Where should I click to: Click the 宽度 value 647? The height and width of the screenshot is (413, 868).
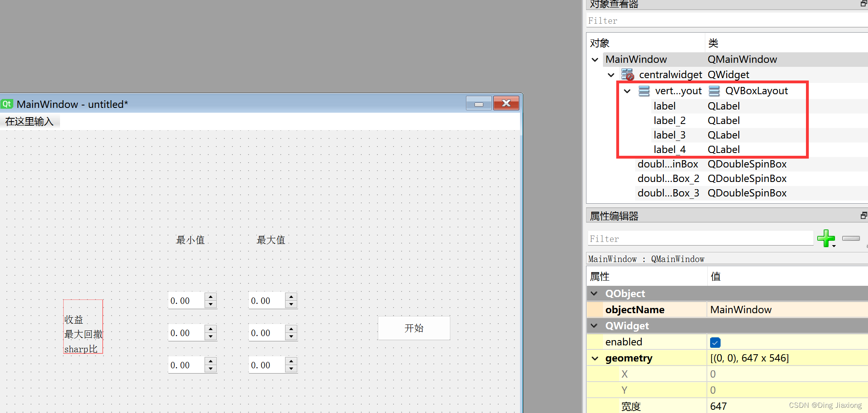787,406
